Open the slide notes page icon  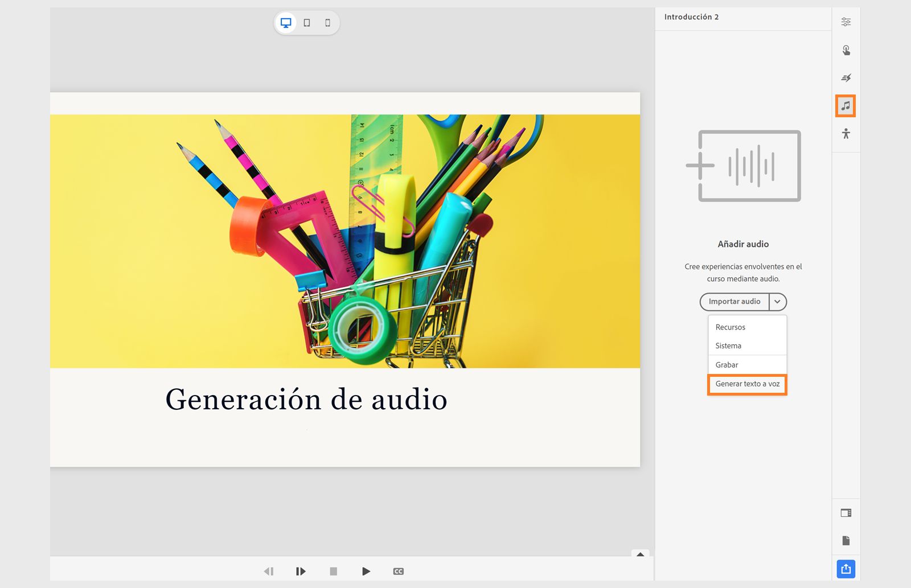click(x=846, y=541)
